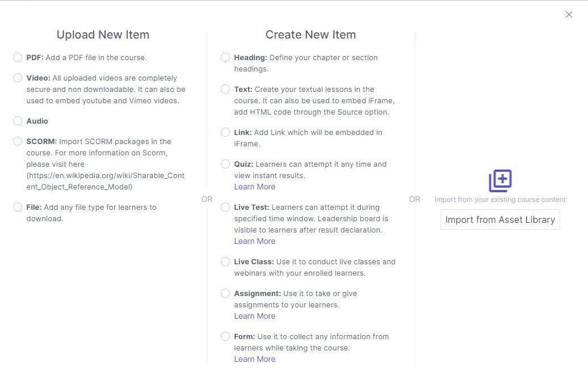The image size is (588, 372).
Task: Click Import from Asset Library button
Action: 500,220
